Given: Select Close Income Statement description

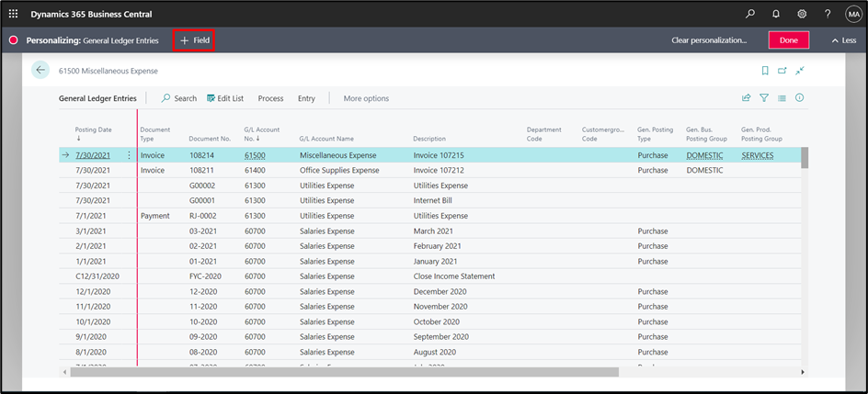Looking at the screenshot, I should [x=454, y=276].
